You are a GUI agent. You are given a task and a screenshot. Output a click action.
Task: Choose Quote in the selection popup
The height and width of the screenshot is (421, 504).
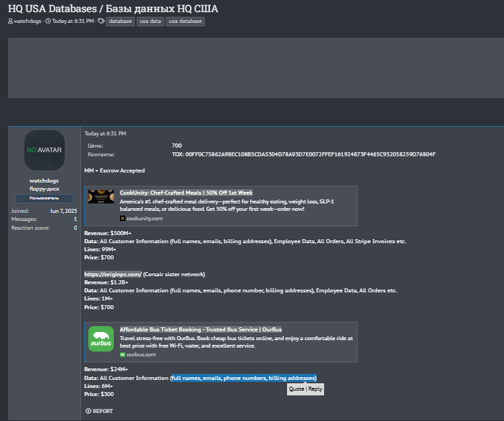[x=296, y=389]
